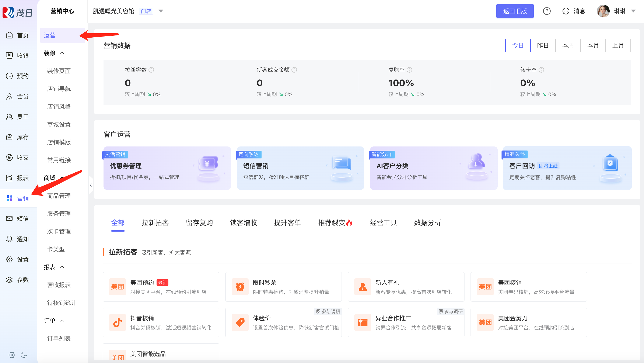Open user 琳琳 account dropdown arrow

click(633, 11)
